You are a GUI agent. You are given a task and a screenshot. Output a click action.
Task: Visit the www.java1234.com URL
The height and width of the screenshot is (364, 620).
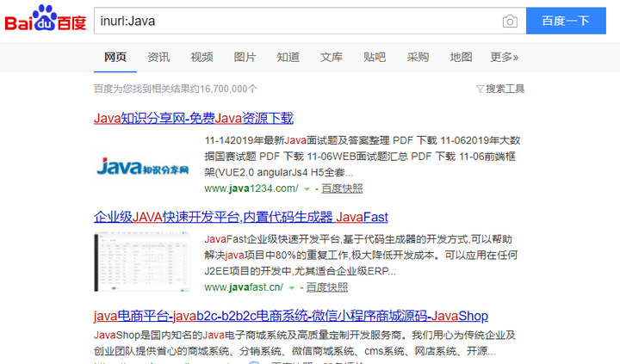251,188
